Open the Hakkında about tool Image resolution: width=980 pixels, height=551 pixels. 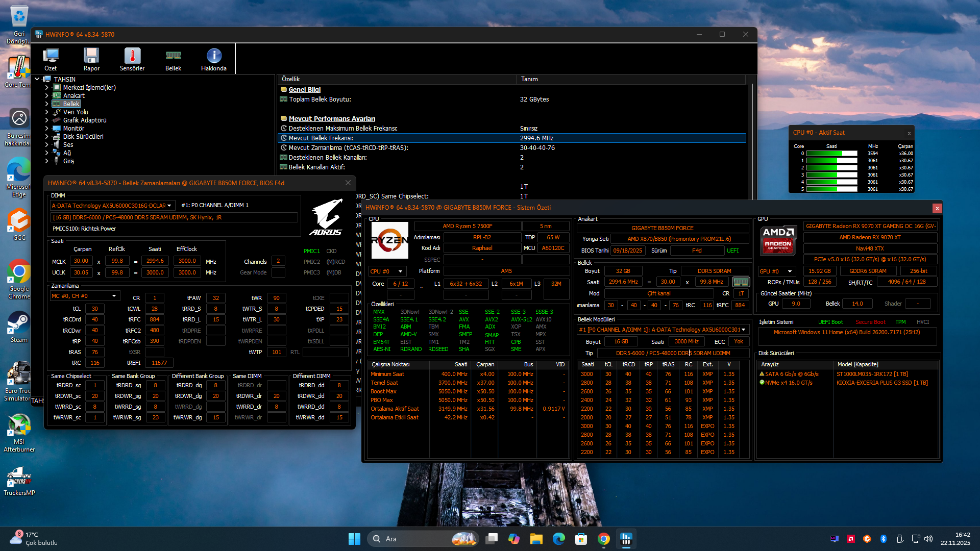coord(214,59)
